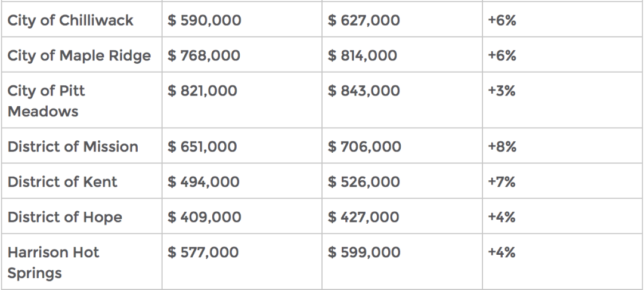This screenshot has width=644, height=290.
Task: Select the $ 843,000 cell
Action: [x=402, y=100]
